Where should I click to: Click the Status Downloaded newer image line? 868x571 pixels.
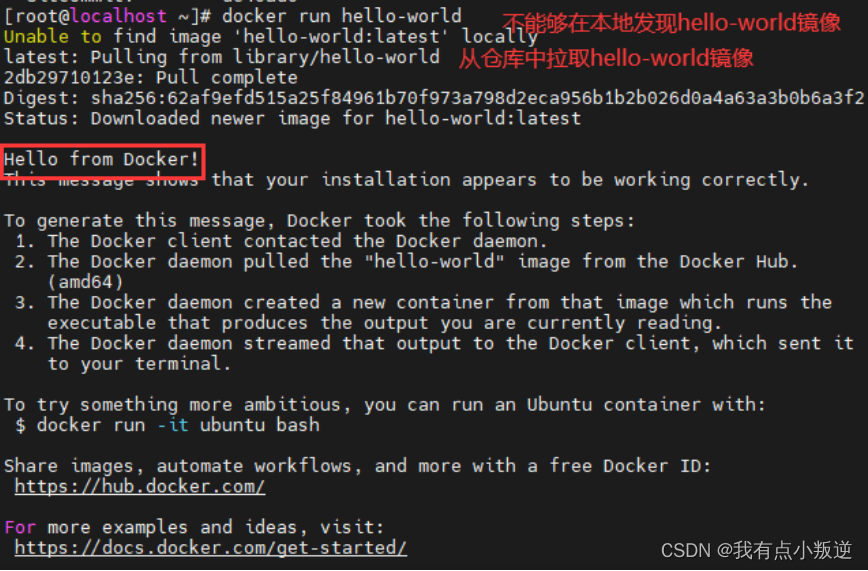(292, 119)
